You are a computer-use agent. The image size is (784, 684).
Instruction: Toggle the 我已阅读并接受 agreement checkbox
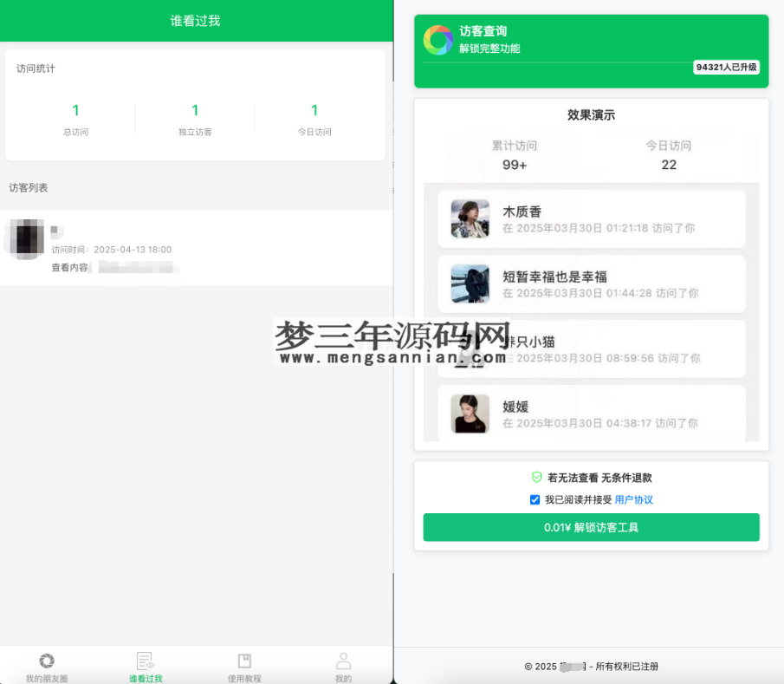(x=535, y=499)
